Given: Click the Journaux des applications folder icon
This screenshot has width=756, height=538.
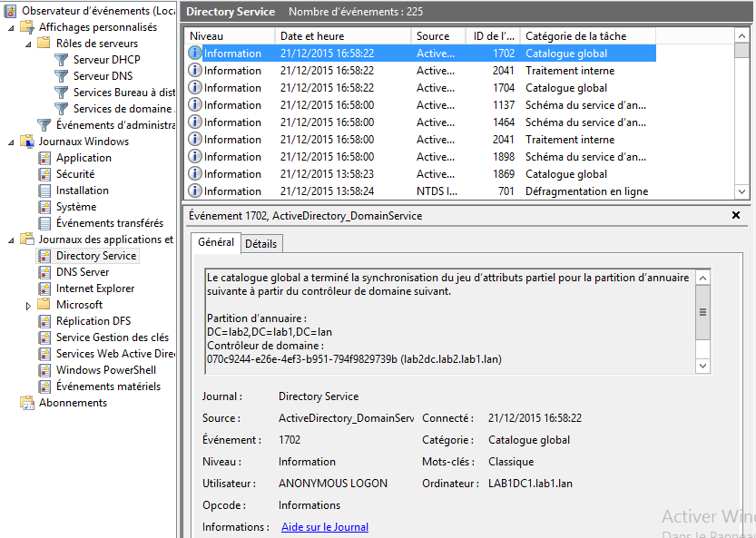Looking at the screenshot, I should point(27,240).
